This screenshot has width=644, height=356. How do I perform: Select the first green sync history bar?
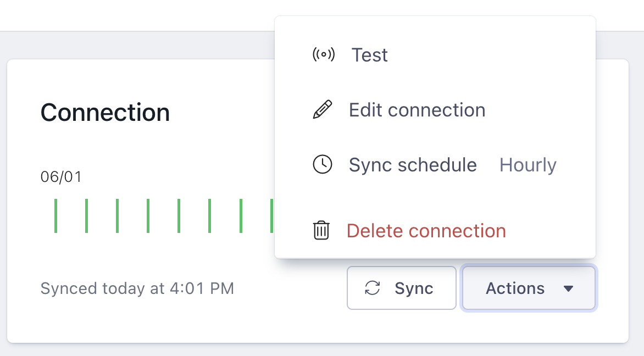coord(55,216)
